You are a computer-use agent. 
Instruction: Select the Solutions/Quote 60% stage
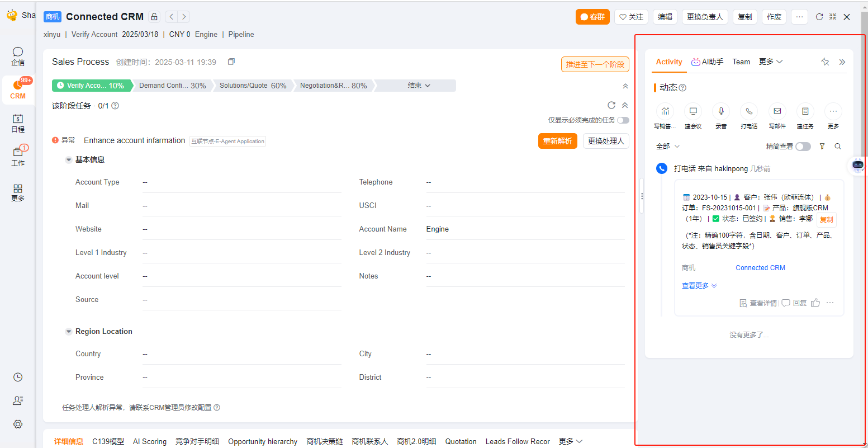point(253,86)
